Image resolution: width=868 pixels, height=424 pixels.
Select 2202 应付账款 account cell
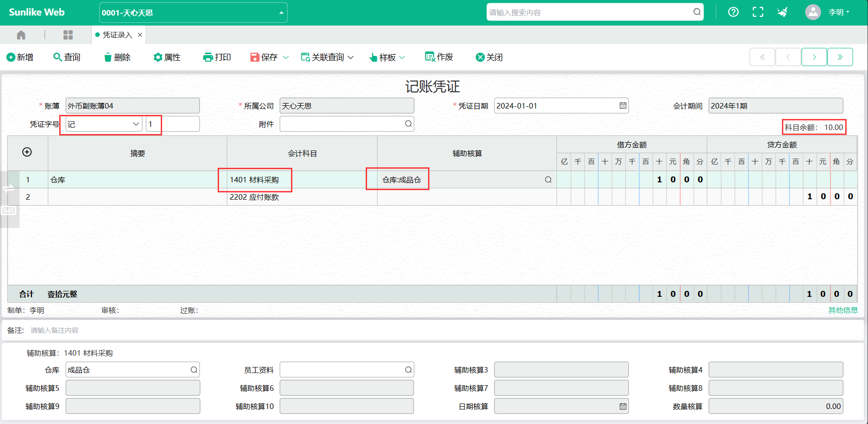[x=302, y=197]
